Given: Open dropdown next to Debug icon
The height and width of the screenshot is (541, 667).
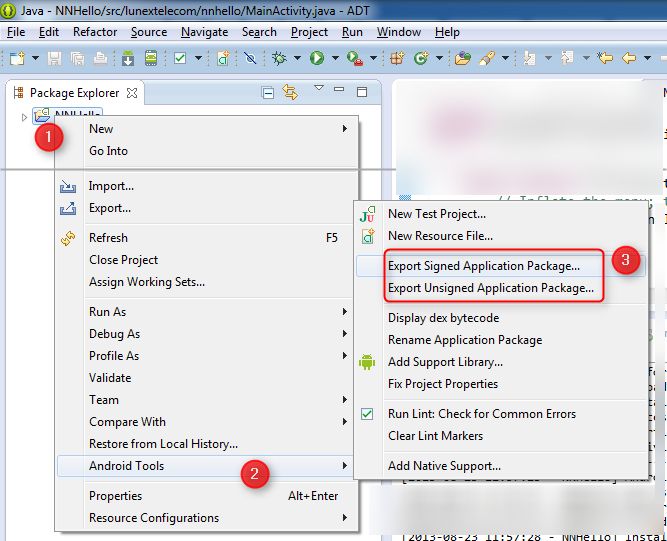Looking at the screenshot, I should point(297,58).
